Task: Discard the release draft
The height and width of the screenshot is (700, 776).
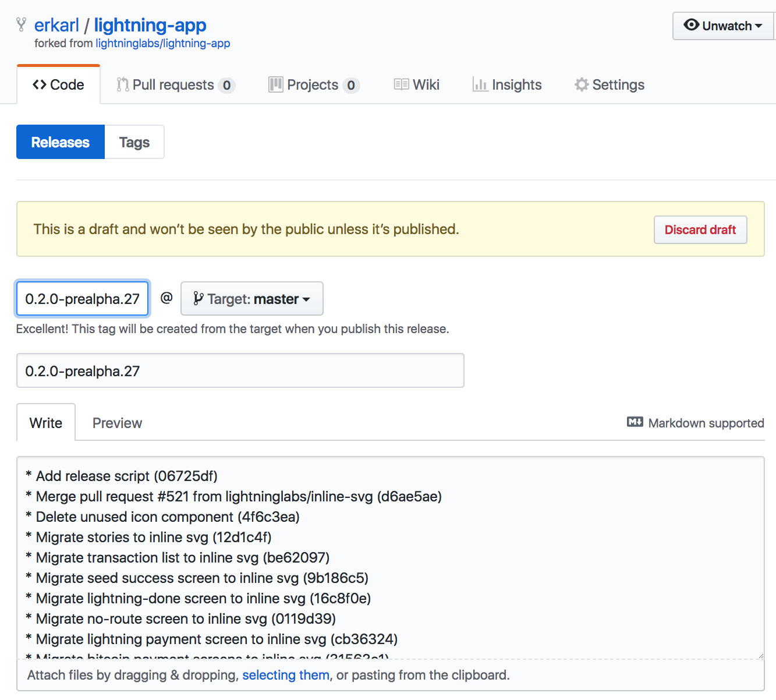Action: 700,229
